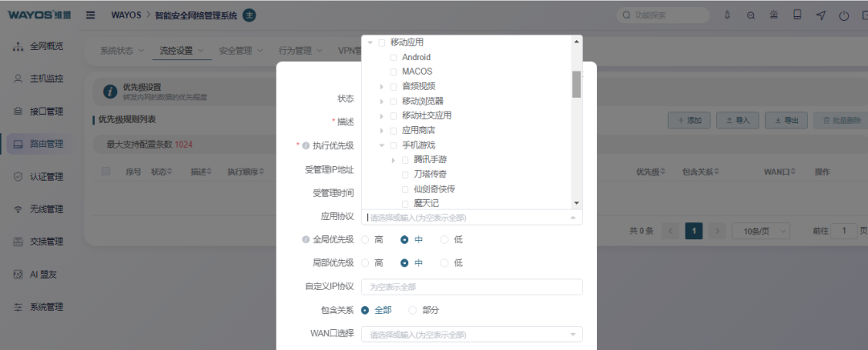
Task: Click the 导出 button
Action: coord(786,120)
